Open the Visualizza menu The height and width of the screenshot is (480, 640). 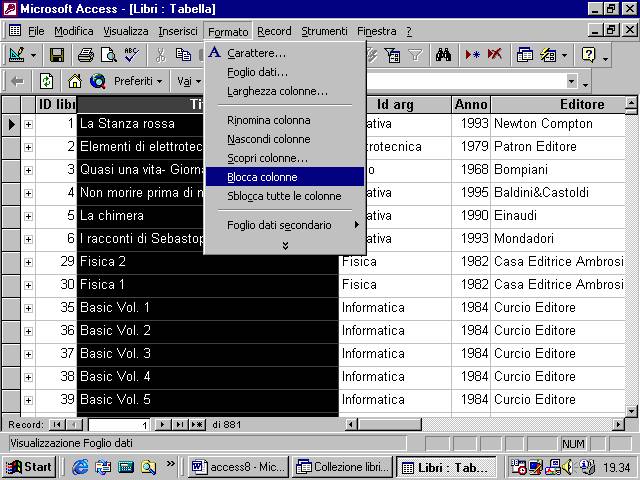(126, 31)
